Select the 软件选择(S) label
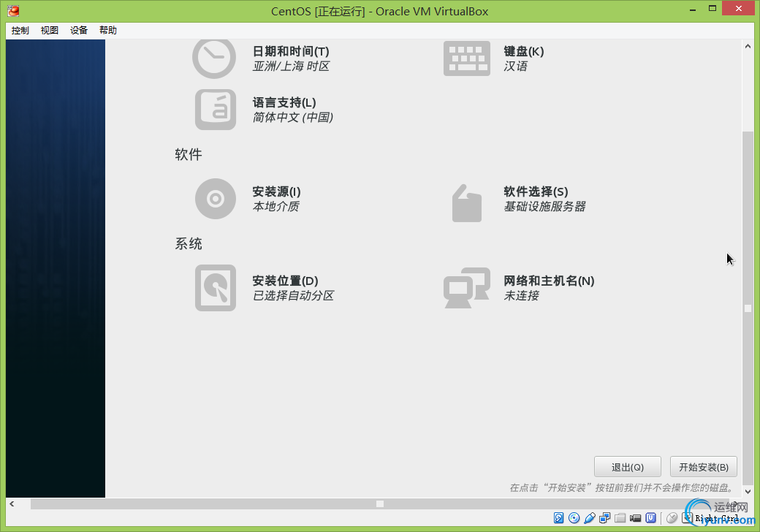This screenshot has height=532, width=760. tap(536, 192)
